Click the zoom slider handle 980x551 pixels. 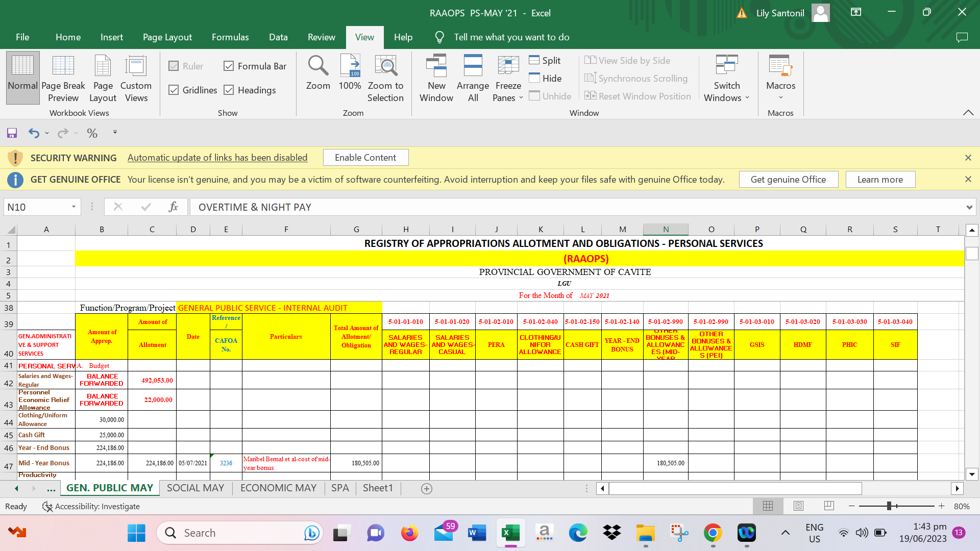coord(889,506)
